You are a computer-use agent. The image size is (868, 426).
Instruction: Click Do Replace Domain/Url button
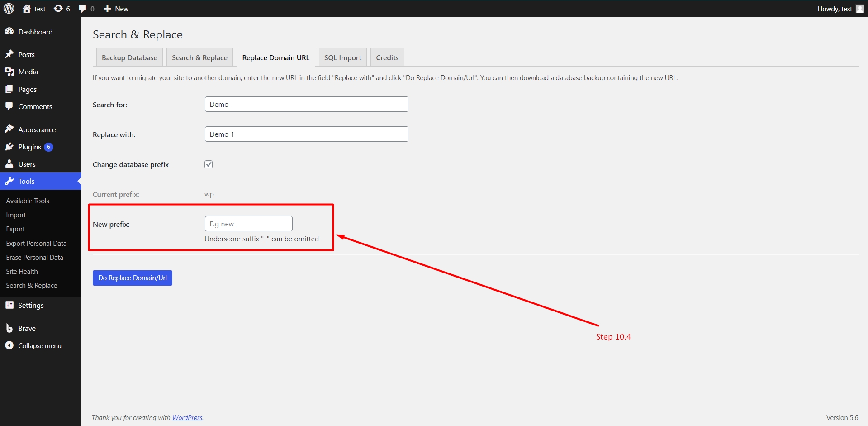pos(133,278)
